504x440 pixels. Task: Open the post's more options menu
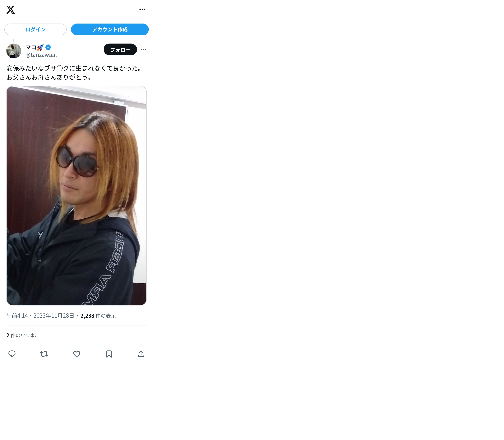click(x=144, y=50)
